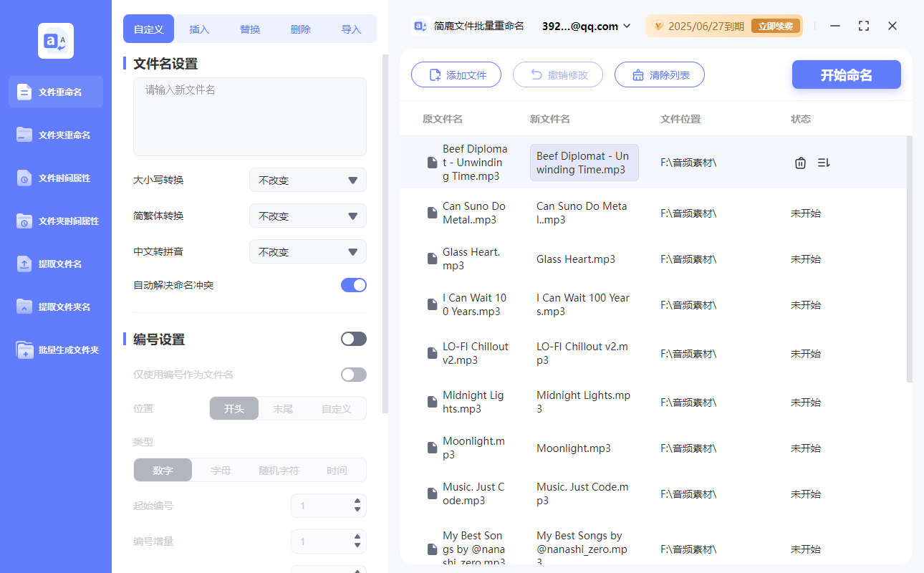
Task: Switch to the 替换 tab
Action: (250, 29)
